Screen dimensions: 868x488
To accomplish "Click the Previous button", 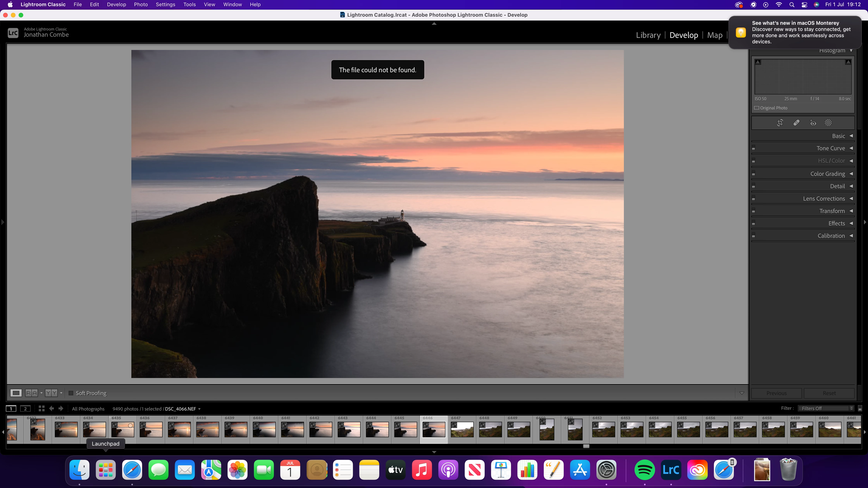I will [x=776, y=393].
